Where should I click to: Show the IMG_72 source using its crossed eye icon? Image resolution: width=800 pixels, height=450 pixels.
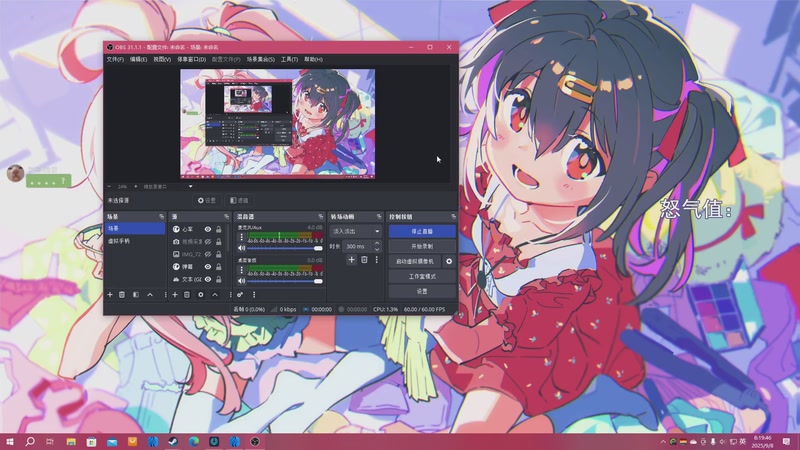(x=208, y=254)
